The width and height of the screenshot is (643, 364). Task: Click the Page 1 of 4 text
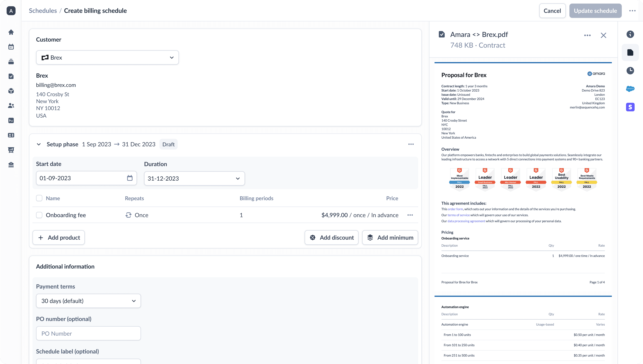point(597,282)
